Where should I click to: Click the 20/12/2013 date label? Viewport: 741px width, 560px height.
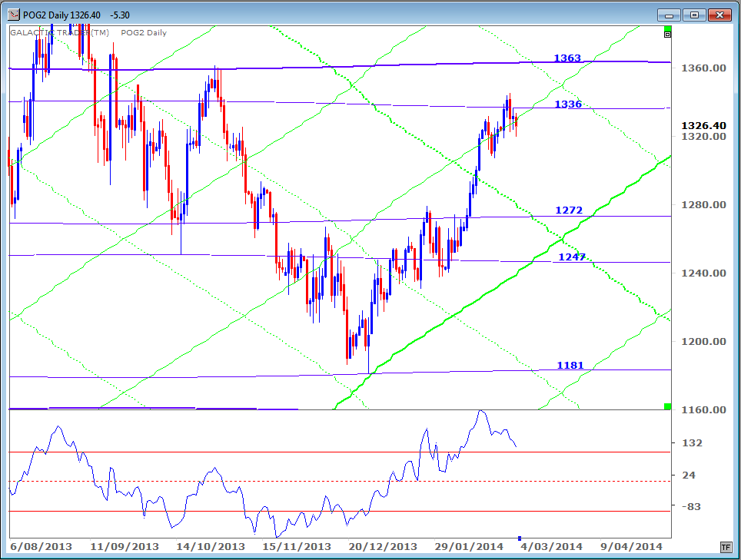click(383, 547)
